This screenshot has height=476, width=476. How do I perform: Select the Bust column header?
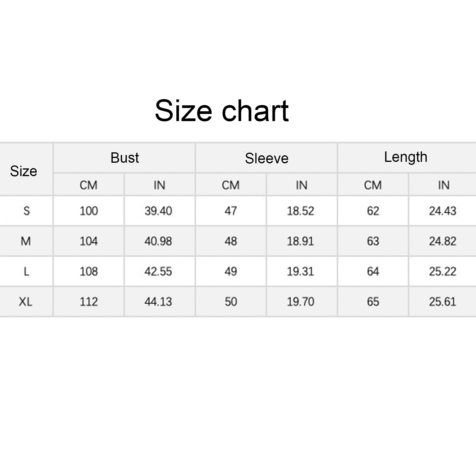125,158
